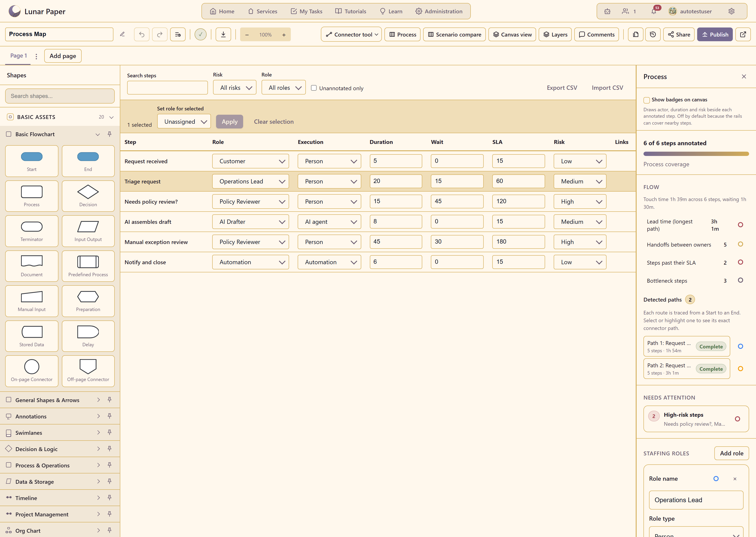Image resolution: width=756 pixels, height=537 pixels.
Task: Tick the Basic Flowchart checkbox
Action: click(x=9, y=134)
